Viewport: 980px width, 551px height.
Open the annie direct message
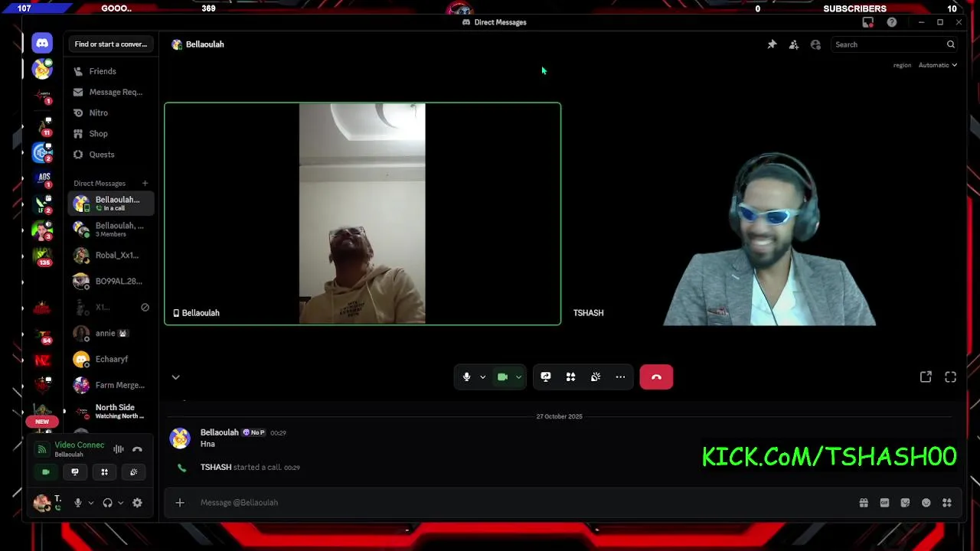coord(111,333)
